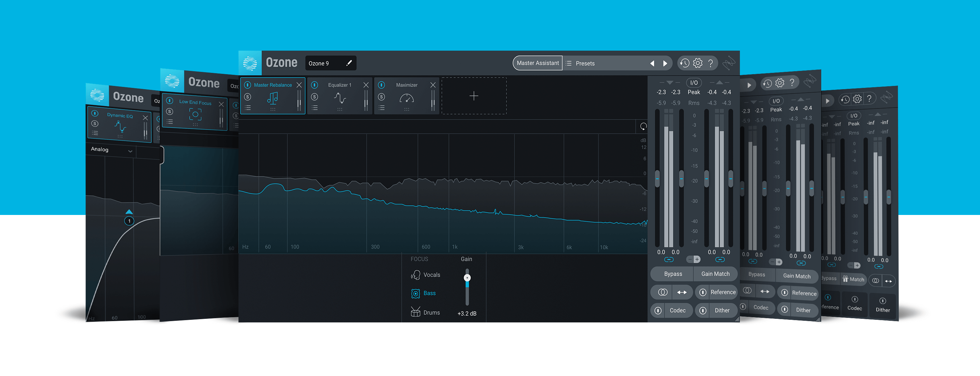Click the front window left input gain fader handle
This screenshot has height=376, width=980.
click(657, 178)
